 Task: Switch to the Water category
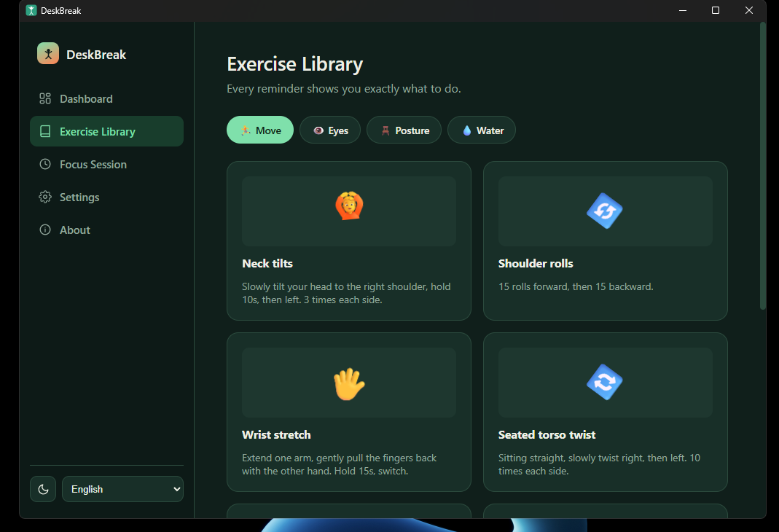coord(482,130)
